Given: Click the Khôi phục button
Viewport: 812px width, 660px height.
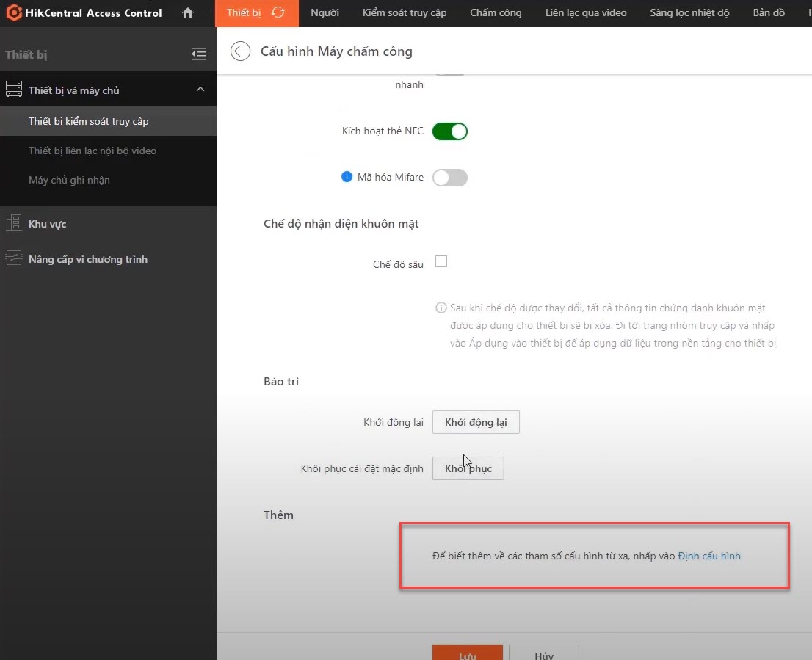Looking at the screenshot, I should coord(468,468).
